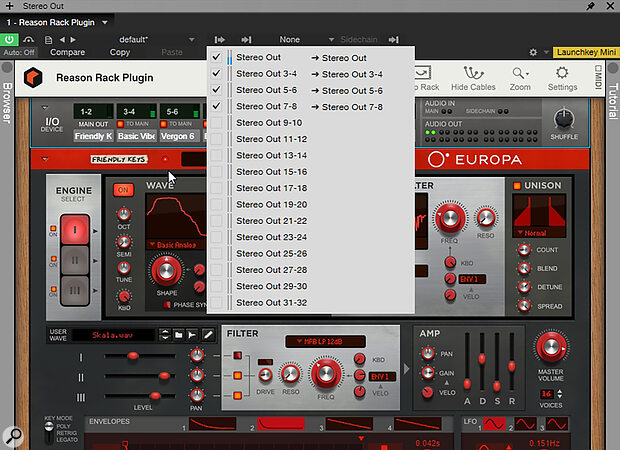Uncheck the Stereo Out 3-4 checkbox
This screenshot has height=450, width=620.
pyautogui.click(x=216, y=74)
